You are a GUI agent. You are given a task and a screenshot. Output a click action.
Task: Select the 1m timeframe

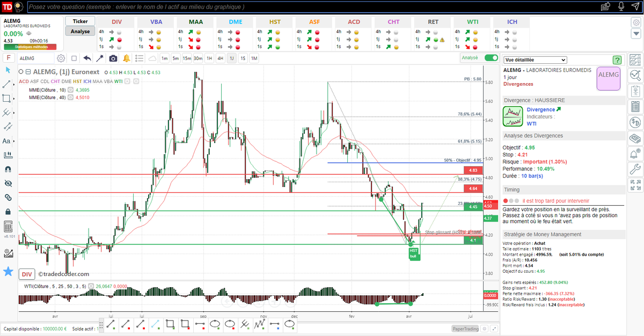164,58
